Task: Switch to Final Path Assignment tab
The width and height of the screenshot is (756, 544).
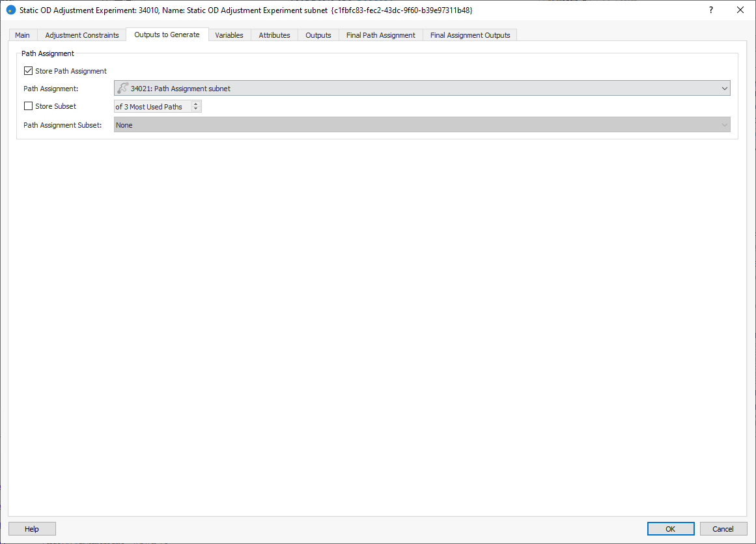Action: coord(380,35)
